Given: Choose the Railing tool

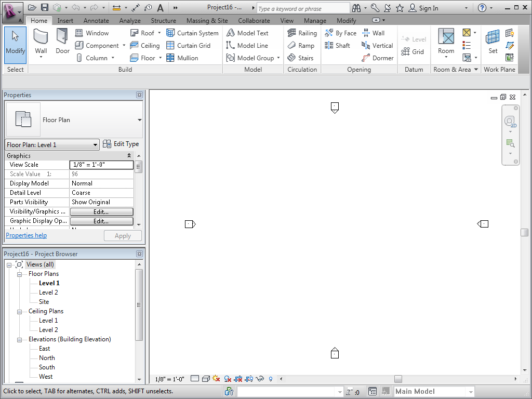Looking at the screenshot, I should (302, 33).
